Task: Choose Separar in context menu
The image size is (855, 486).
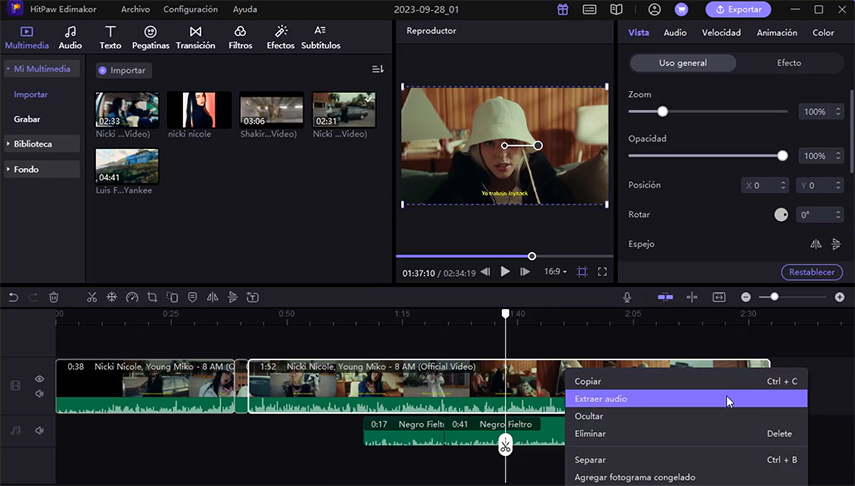Action: point(686,460)
